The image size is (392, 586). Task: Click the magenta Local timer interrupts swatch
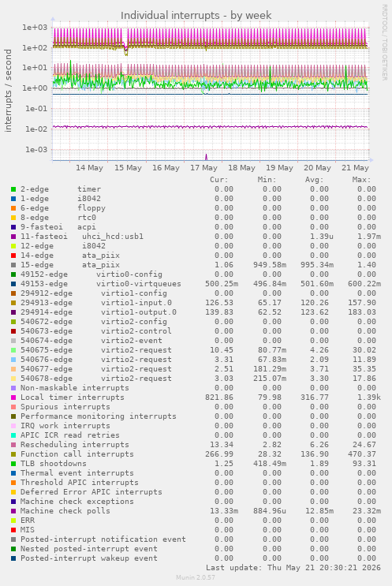pos(13,398)
